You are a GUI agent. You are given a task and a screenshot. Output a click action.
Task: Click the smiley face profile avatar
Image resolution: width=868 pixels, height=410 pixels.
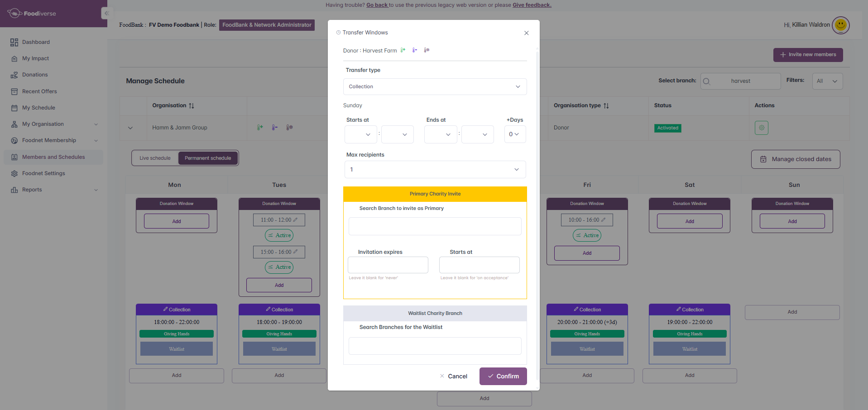coord(840,25)
